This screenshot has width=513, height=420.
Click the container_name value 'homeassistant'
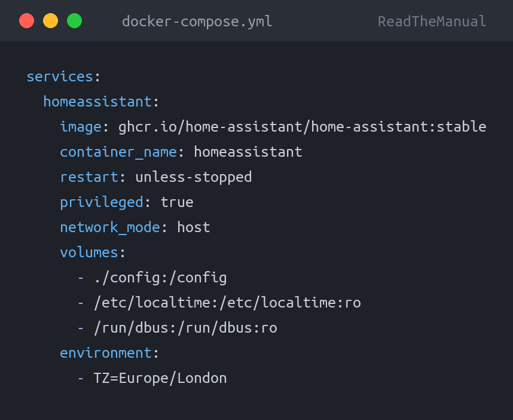coord(248,152)
